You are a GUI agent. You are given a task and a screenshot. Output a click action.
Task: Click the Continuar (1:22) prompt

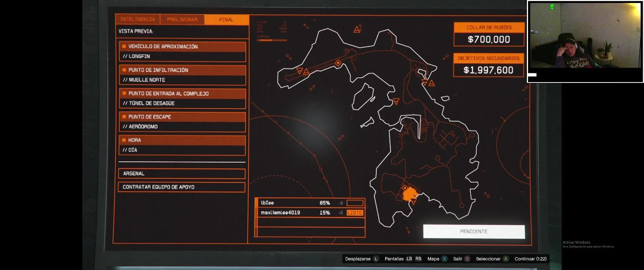tap(531, 259)
